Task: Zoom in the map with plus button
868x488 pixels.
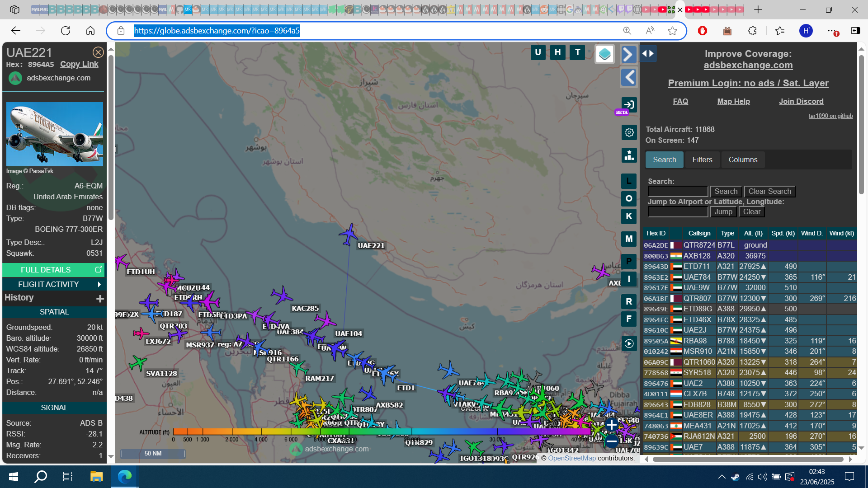Action: pos(612,425)
